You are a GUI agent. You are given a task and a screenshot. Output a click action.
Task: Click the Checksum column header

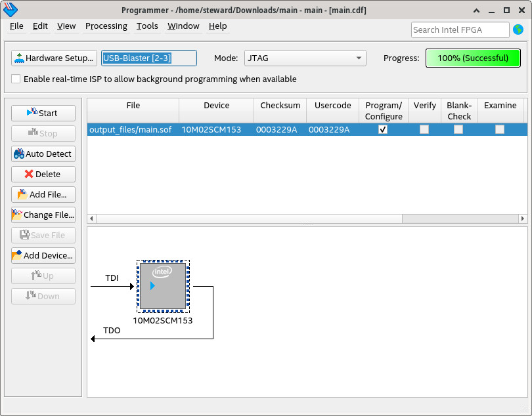click(x=280, y=110)
